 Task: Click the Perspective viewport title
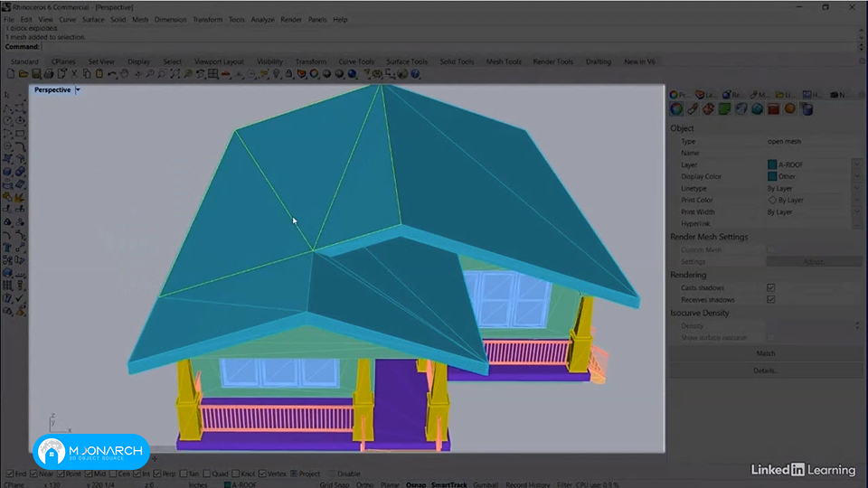point(52,89)
